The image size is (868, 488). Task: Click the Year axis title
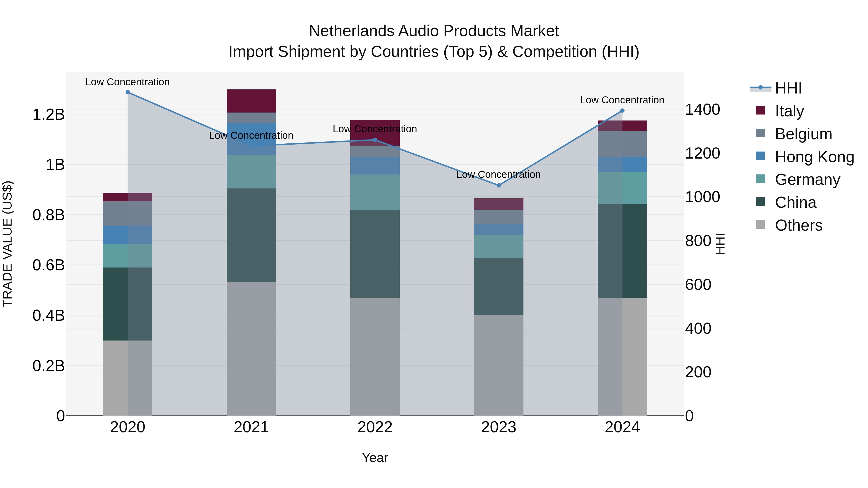pos(375,458)
